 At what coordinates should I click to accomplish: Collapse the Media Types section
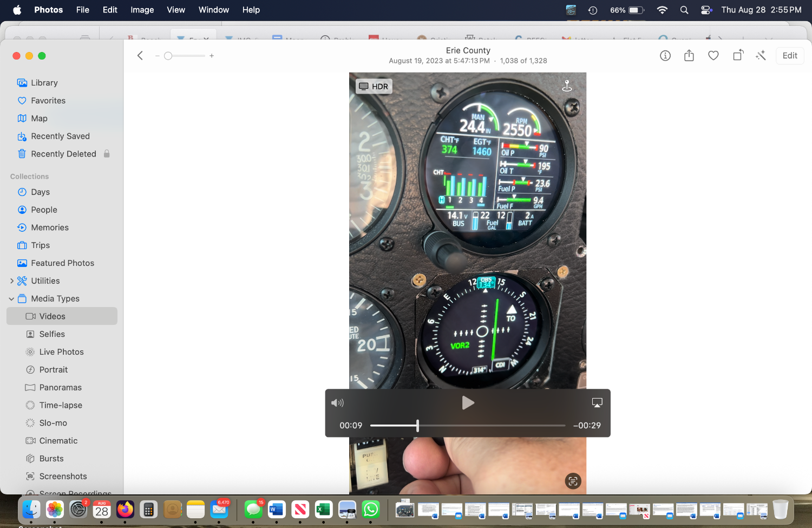pyautogui.click(x=11, y=299)
